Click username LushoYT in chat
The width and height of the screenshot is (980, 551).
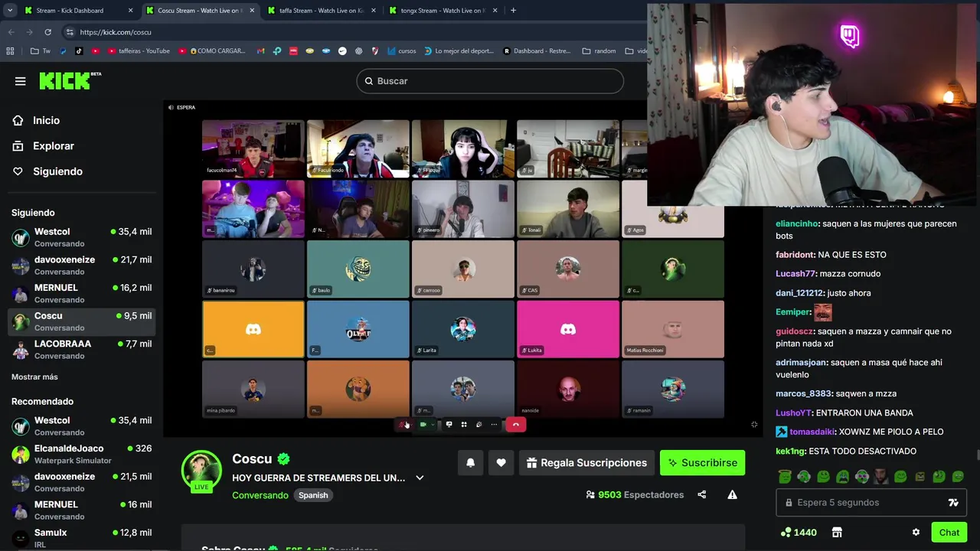point(793,413)
